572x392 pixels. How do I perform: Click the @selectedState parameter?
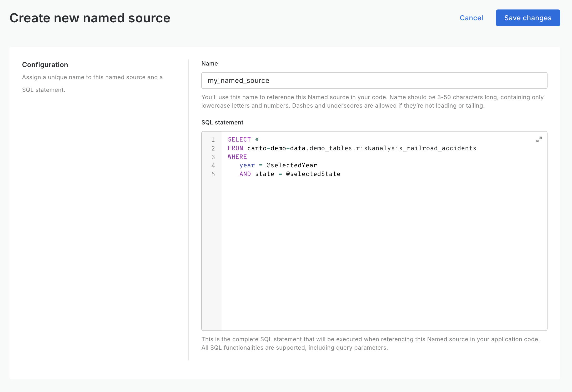click(313, 174)
